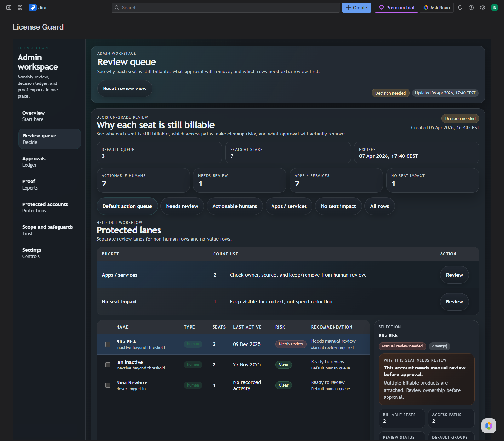Click Reset review view

click(x=125, y=89)
